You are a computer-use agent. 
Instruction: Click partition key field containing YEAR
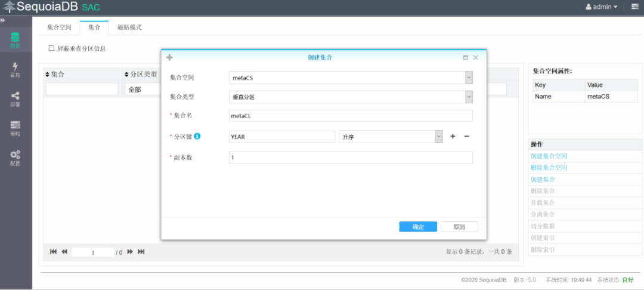[x=281, y=137]
